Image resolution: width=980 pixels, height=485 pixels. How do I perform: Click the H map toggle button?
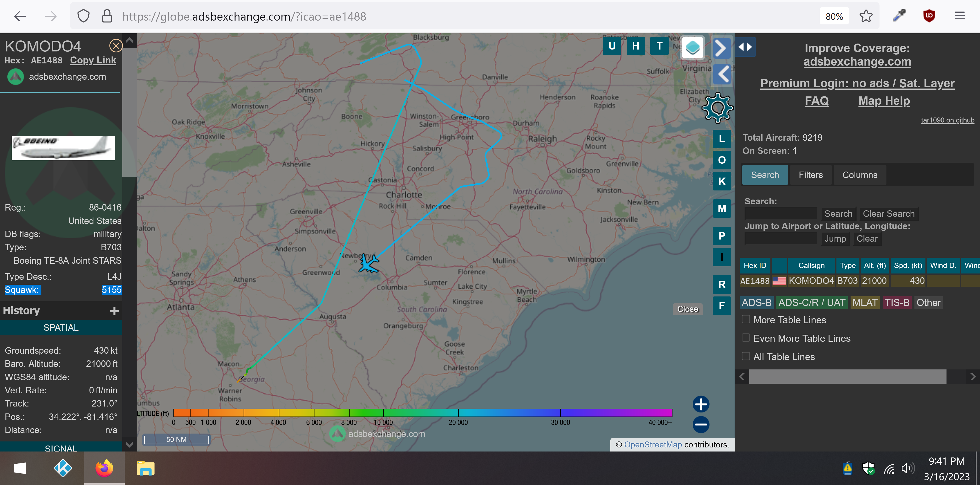pos(636,46)
